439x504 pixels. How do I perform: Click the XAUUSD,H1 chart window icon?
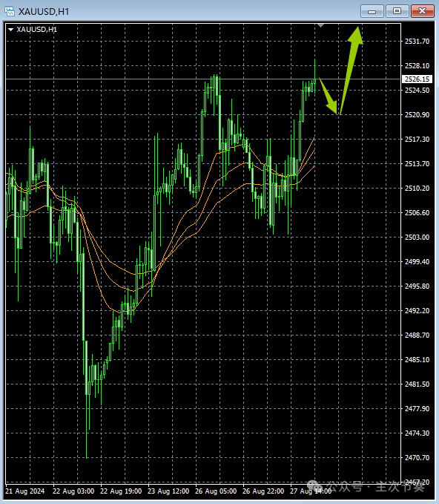click(x=10, y=11)
